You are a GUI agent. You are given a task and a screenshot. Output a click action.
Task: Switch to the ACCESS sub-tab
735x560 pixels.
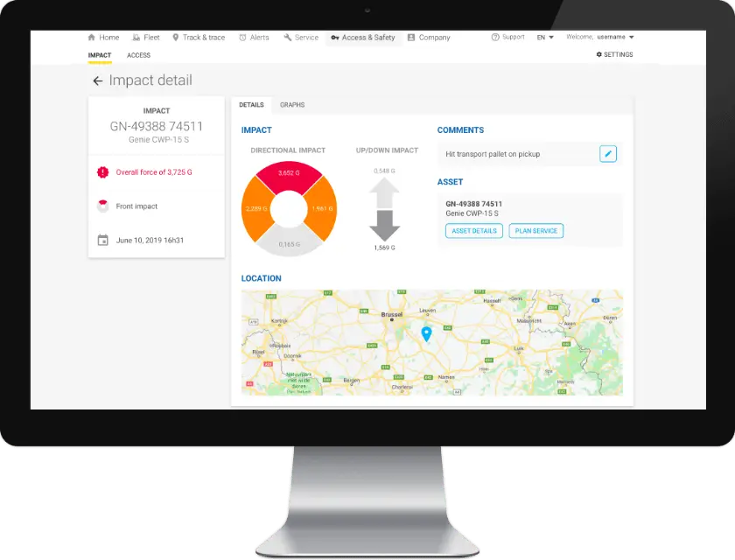point(139,55)
